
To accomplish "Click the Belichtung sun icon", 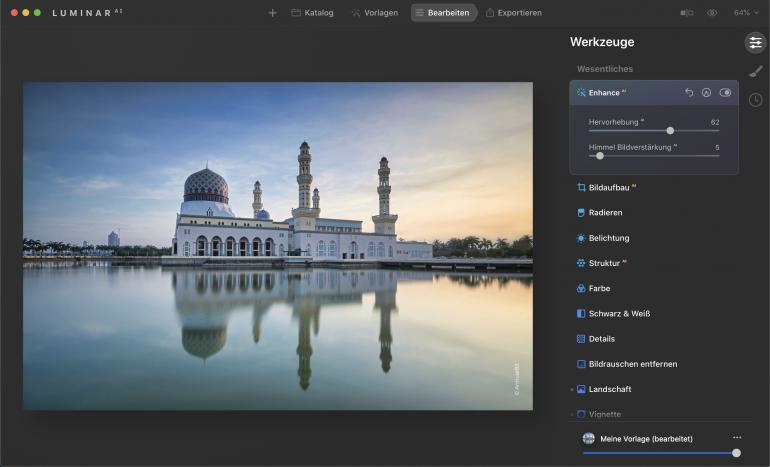I will [x=581, y=238].
